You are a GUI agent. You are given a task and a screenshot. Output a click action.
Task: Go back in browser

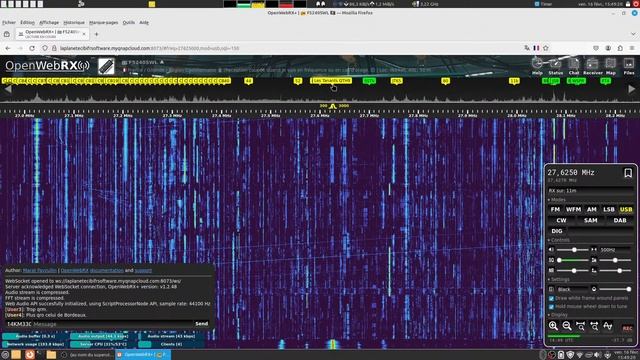click(8, 48)
